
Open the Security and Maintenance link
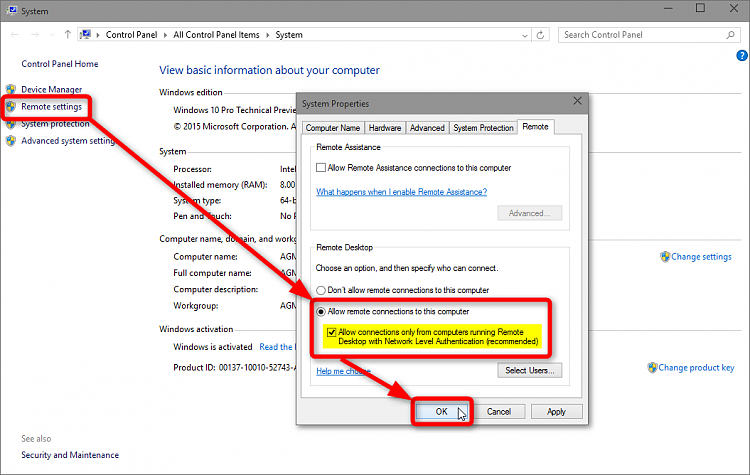[x=70, y=455]
